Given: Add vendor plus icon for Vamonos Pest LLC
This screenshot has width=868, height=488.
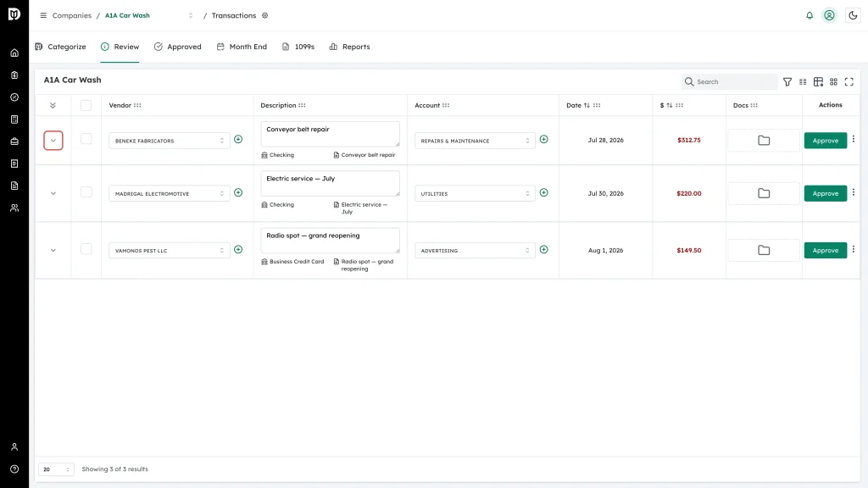Looking at the screenshot, I should pyautogui.click(x=238, y=250).
